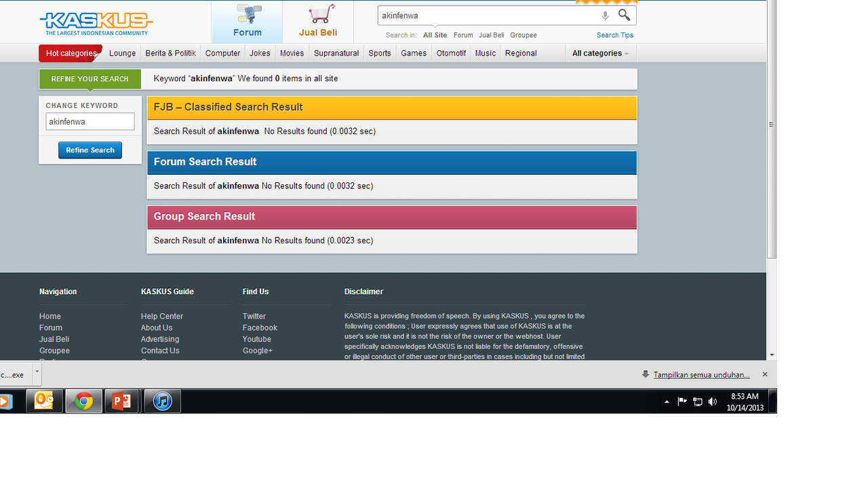Select All Site search scope
This screenshot has height=488, width=868.
(x=435, y=35)
